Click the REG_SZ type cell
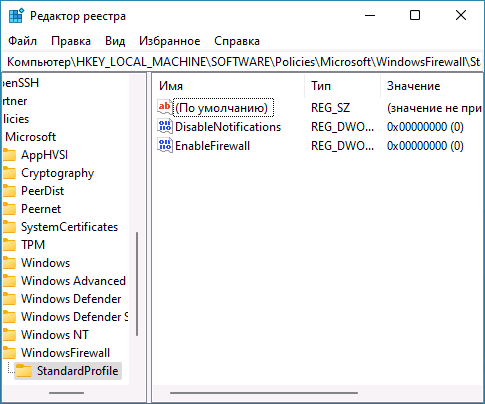The image size is (485, 404). 331,108
